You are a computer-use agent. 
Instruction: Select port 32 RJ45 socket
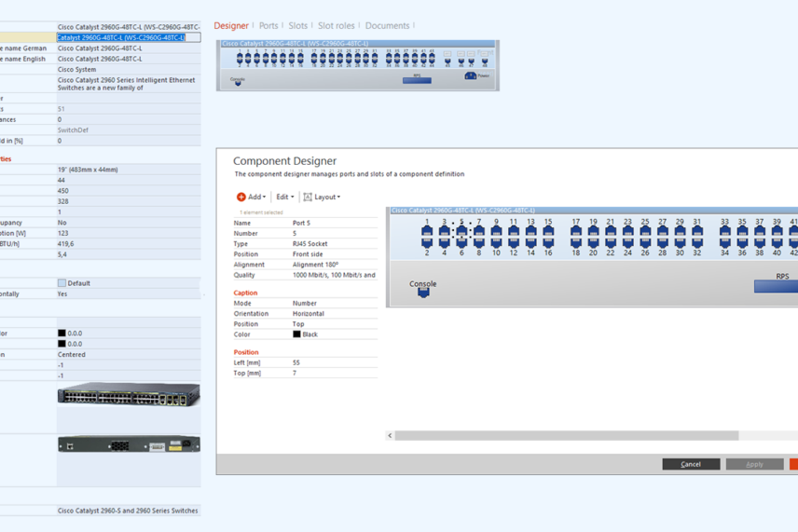click(697, 243)
